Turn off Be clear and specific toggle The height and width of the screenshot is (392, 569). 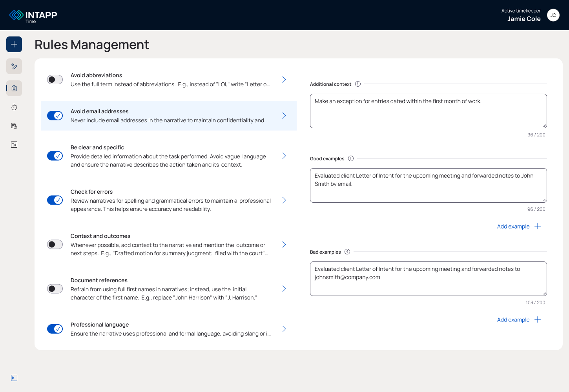pyautogui.click(x=55, y=156)
